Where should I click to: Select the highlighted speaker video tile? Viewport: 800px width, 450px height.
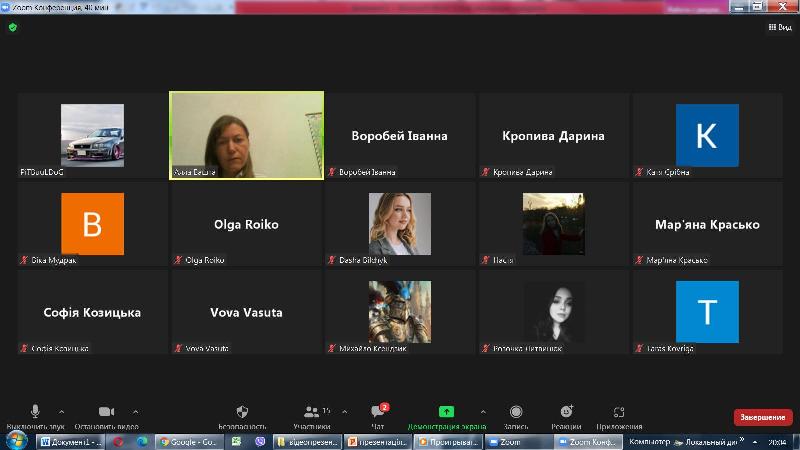(246, 135)
